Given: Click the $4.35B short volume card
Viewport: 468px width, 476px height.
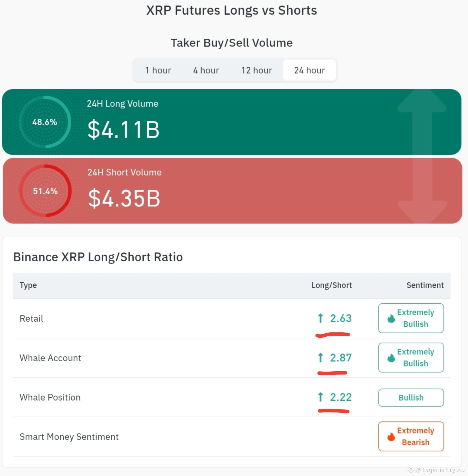Looking at the screenshot, I should tap(232, 191).
